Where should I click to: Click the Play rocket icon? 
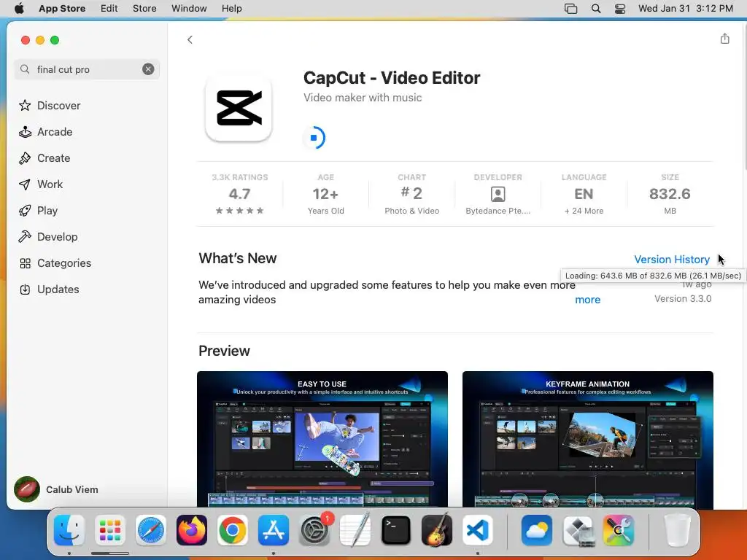point(25,211)
